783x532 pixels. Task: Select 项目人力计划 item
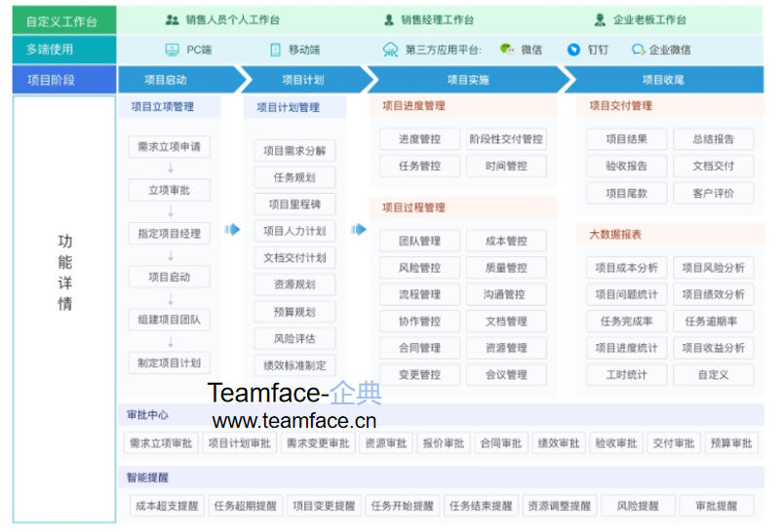294,231
